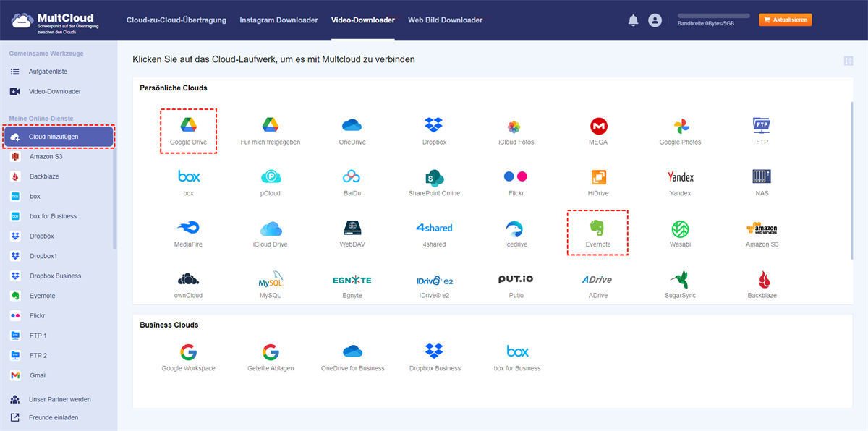Screen dimensions: 868x431
Task: Choose the WebDAV icon
Action: (352, 228)
